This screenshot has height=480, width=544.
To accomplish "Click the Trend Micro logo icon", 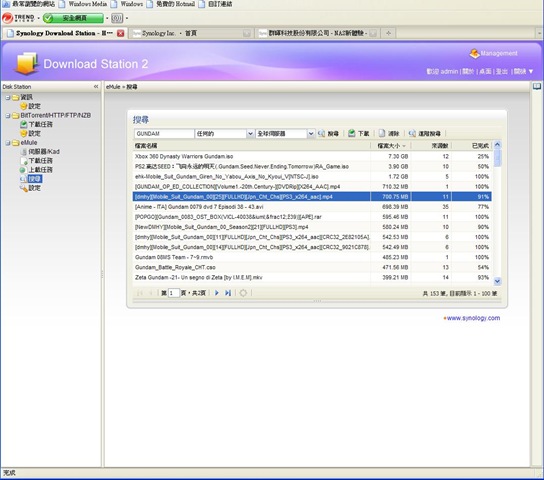I will click(8, 18).
